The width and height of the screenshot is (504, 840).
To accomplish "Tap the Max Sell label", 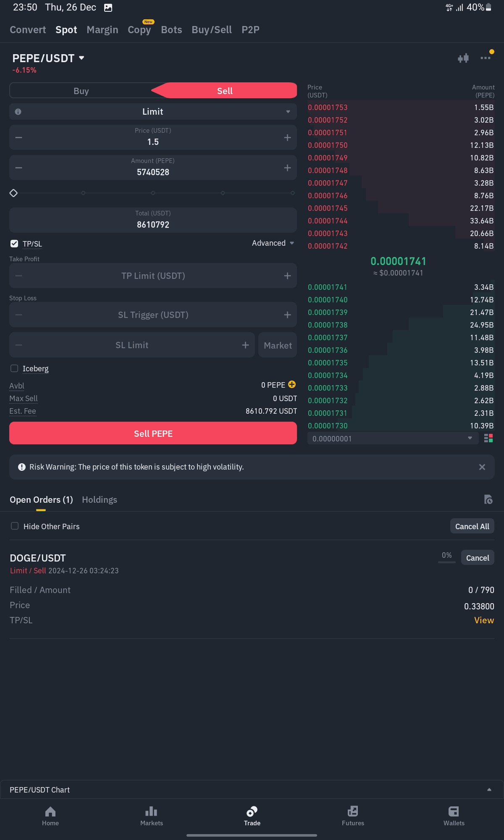I will [x=24, y=398].
